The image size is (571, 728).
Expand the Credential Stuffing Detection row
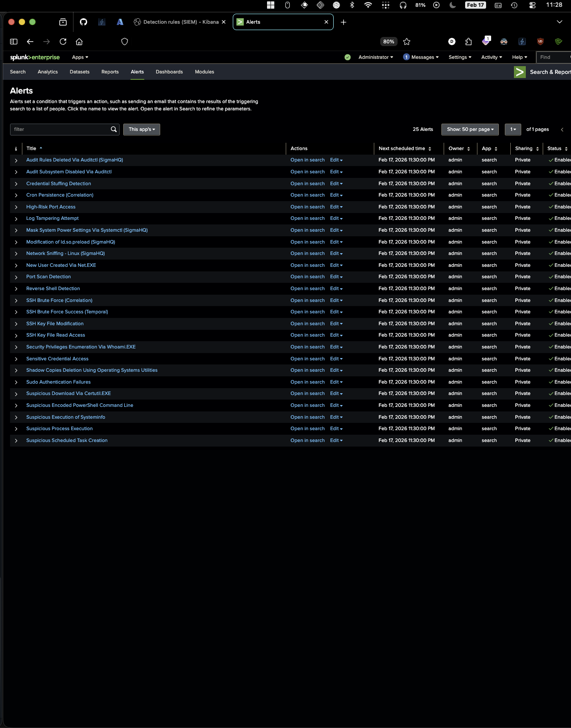16,184
